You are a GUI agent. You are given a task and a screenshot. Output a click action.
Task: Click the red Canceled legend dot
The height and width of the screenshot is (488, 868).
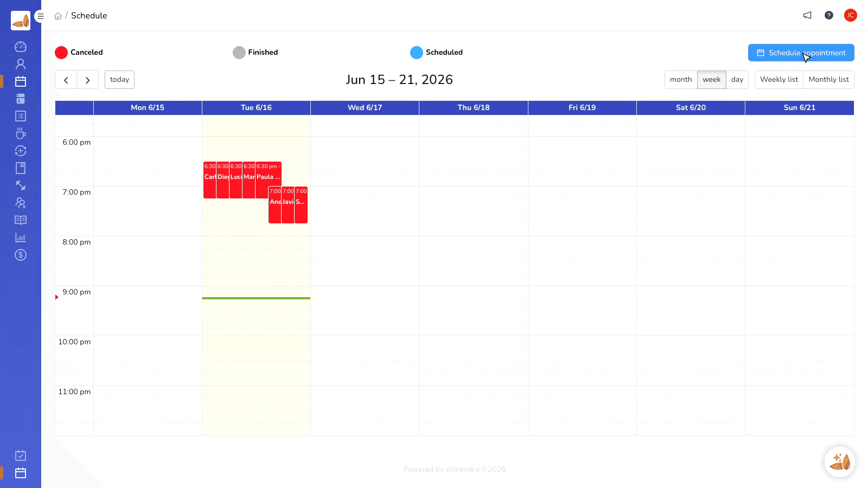tap(61, 53)
